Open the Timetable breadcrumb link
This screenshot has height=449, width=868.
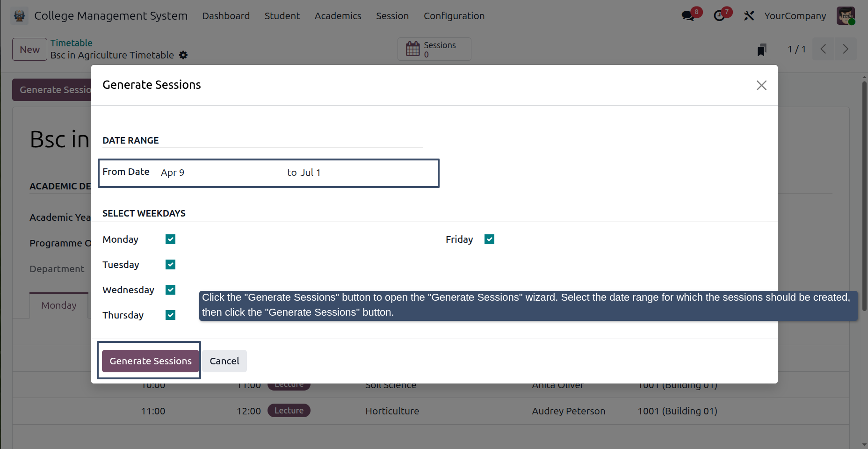click(x=72, y=43)
